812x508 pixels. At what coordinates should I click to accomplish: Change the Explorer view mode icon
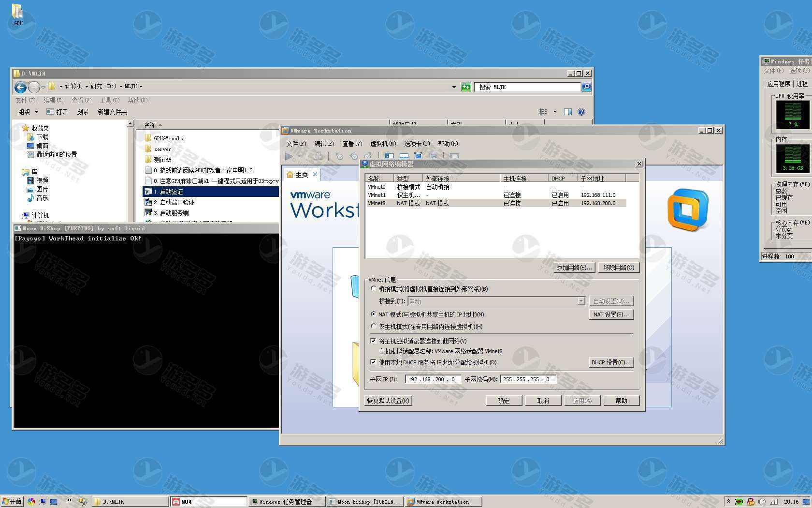pyautogui.click(x=543, y=112)
